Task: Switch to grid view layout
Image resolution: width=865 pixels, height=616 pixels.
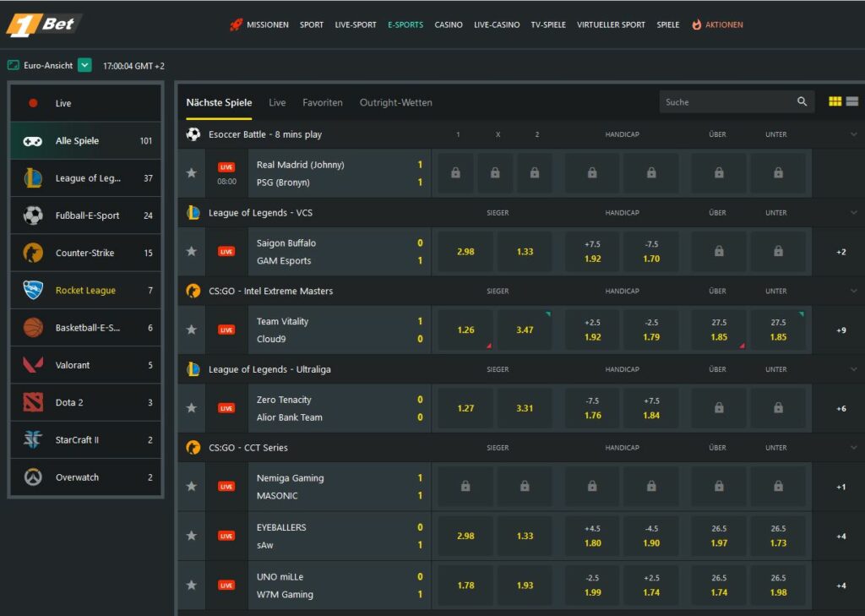Action: point(835,101)
